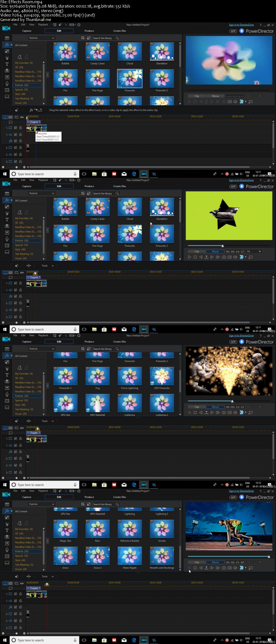The width and height of the screenshot is (276, 644).
Task: Switch to Capture tab in flower-preview frame
Action: click(x=27, y=31)
